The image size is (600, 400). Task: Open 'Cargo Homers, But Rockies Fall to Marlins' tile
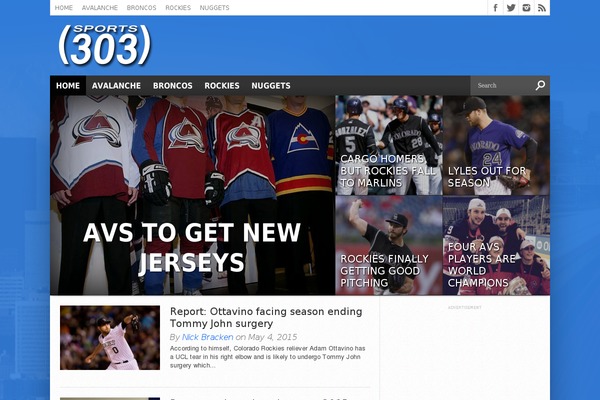[389, 145]
